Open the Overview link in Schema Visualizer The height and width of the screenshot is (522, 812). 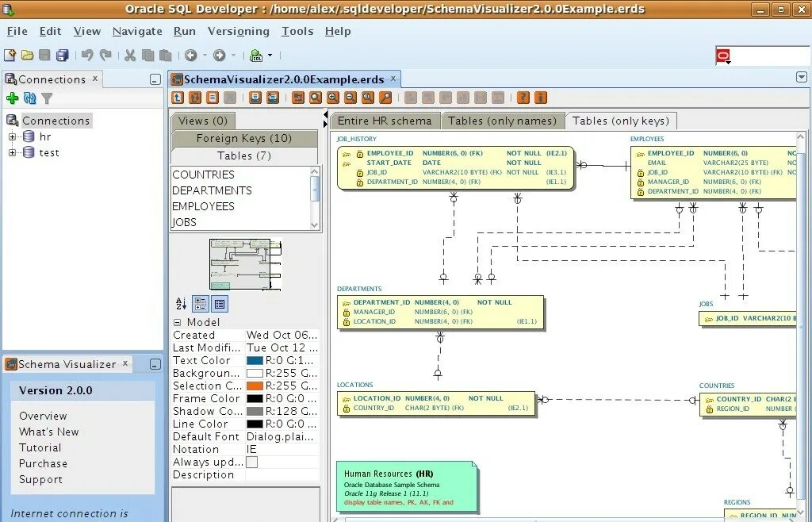[x=43, y=416]
